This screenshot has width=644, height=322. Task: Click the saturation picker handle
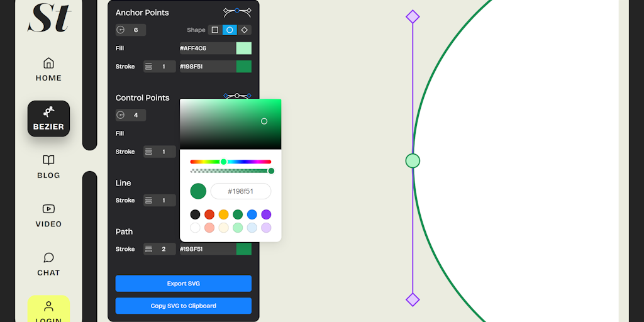pos(264,121)
